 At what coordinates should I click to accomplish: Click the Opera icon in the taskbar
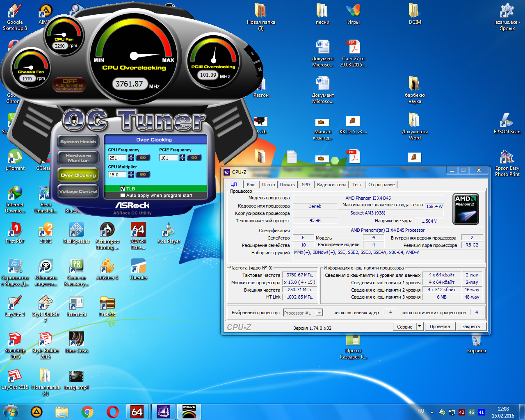tap(112, 411)
